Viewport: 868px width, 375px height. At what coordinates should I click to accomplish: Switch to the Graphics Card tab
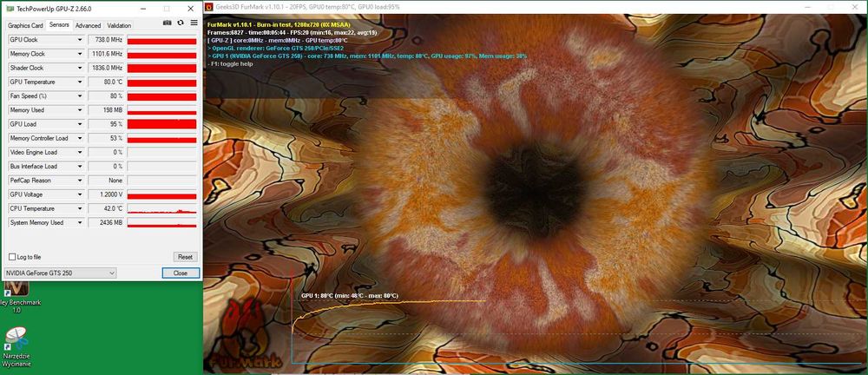(x=25, y=25)
